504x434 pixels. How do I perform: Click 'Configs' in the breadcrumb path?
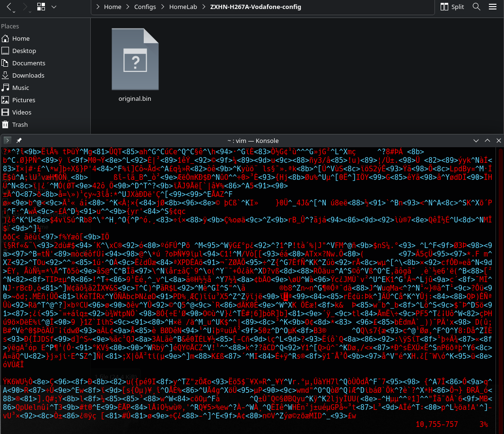[145, 7]
